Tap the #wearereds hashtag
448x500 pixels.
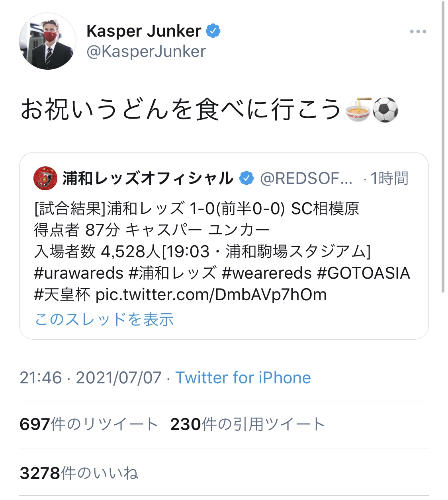pyautogui.click(x=266, y=273)
